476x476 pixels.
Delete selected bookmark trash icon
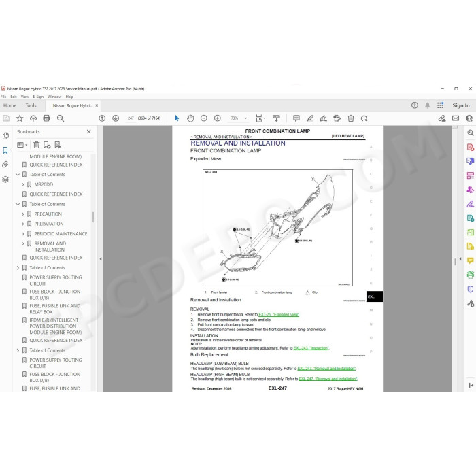(37, 145)
